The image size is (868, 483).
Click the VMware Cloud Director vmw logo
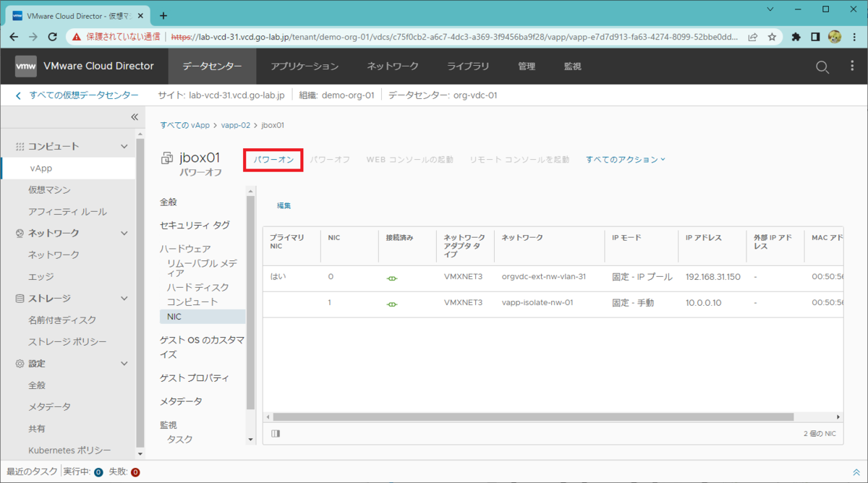coord(25,66)
